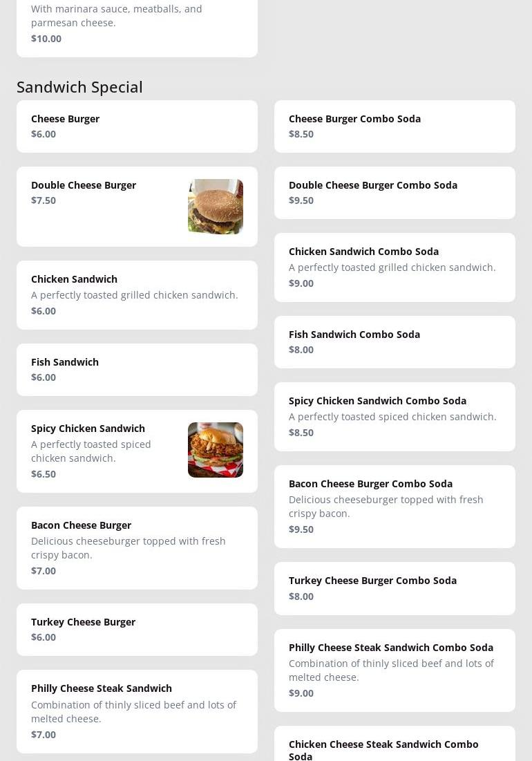Screen dimensions: 532x761
Task: Choose Fish Sandwich Combo Soda
Action: (x=395, y=342)
